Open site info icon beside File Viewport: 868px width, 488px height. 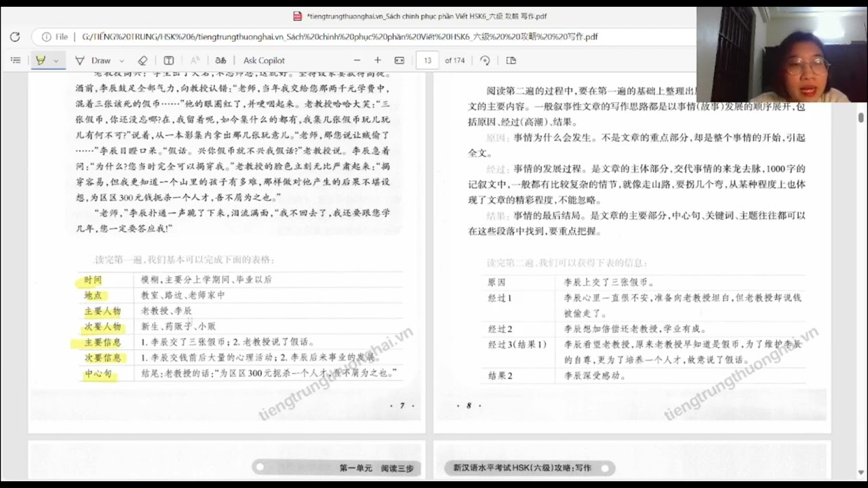[47, 37]
